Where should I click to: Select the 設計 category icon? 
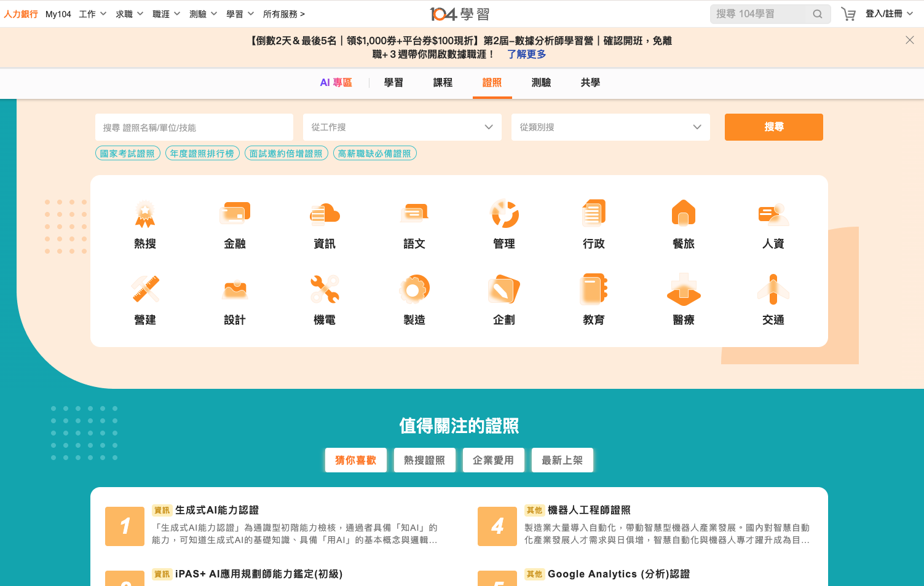click(235, 289)
